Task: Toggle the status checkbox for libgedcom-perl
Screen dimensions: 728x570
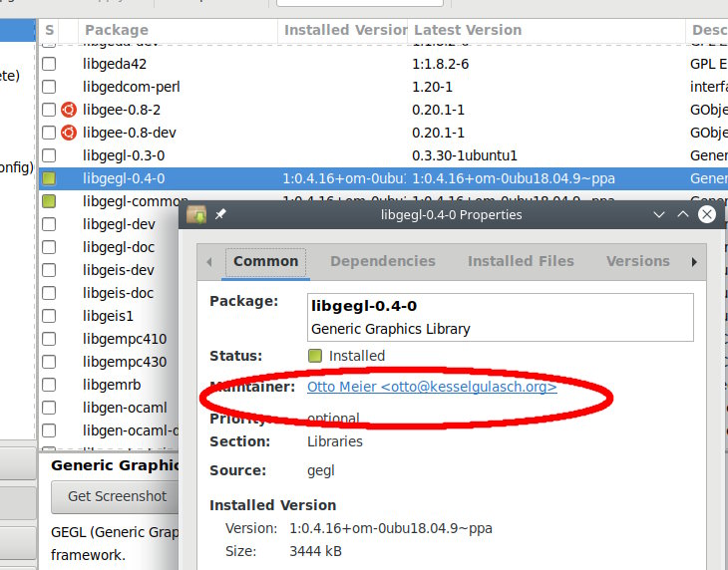Action: [x=49, y=87]
